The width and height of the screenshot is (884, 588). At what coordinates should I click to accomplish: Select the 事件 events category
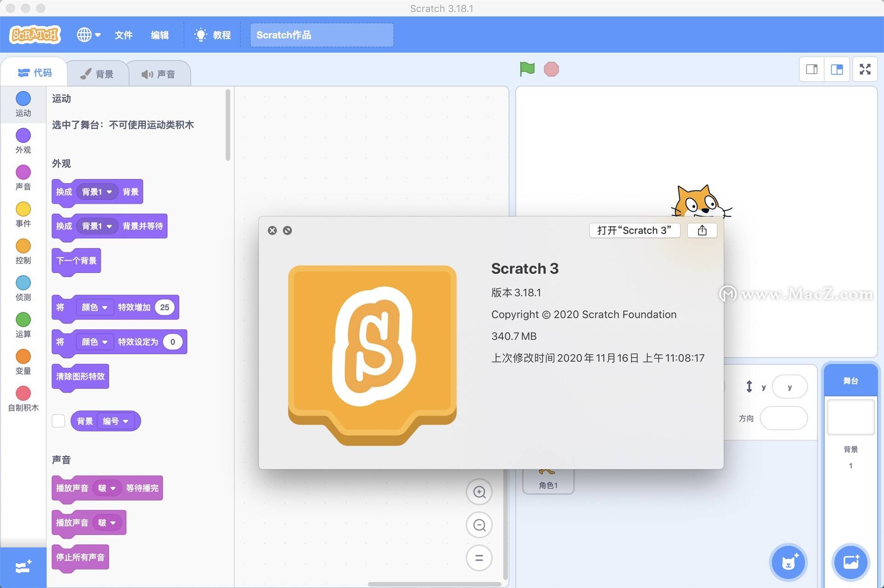point(23,215)
